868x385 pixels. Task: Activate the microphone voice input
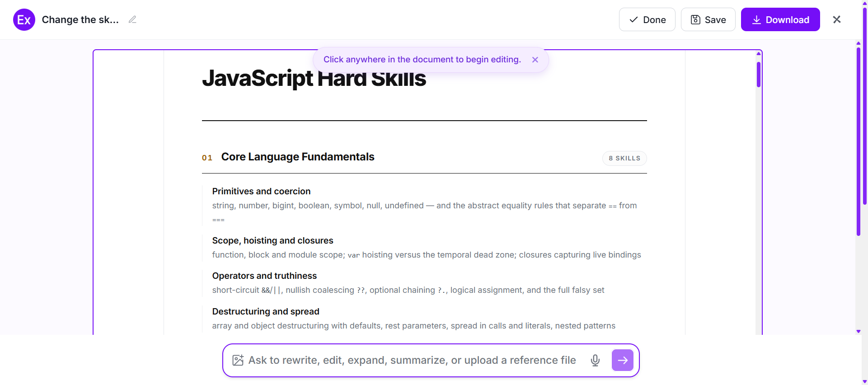pyautogui.click(x=595, y=360)
